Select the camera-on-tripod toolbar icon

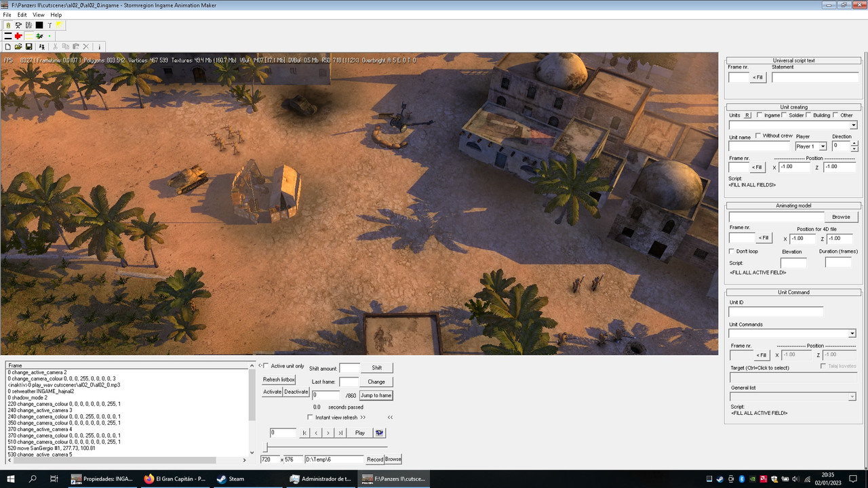[18, 25]
